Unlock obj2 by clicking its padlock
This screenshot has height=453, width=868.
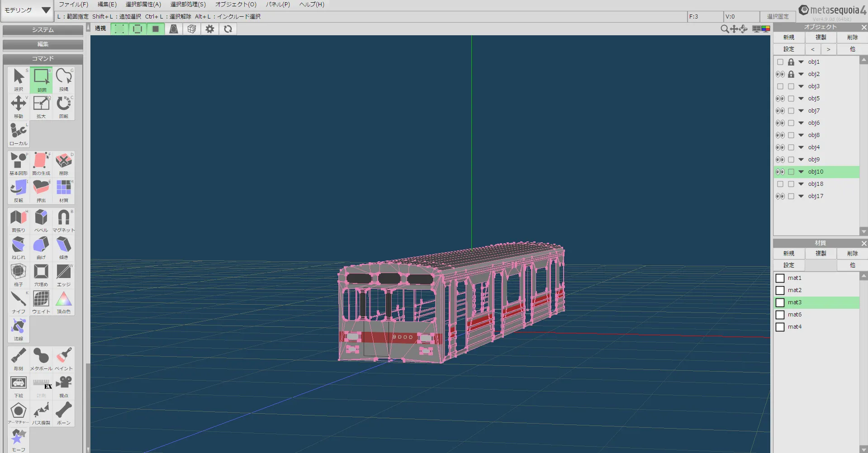791,74
